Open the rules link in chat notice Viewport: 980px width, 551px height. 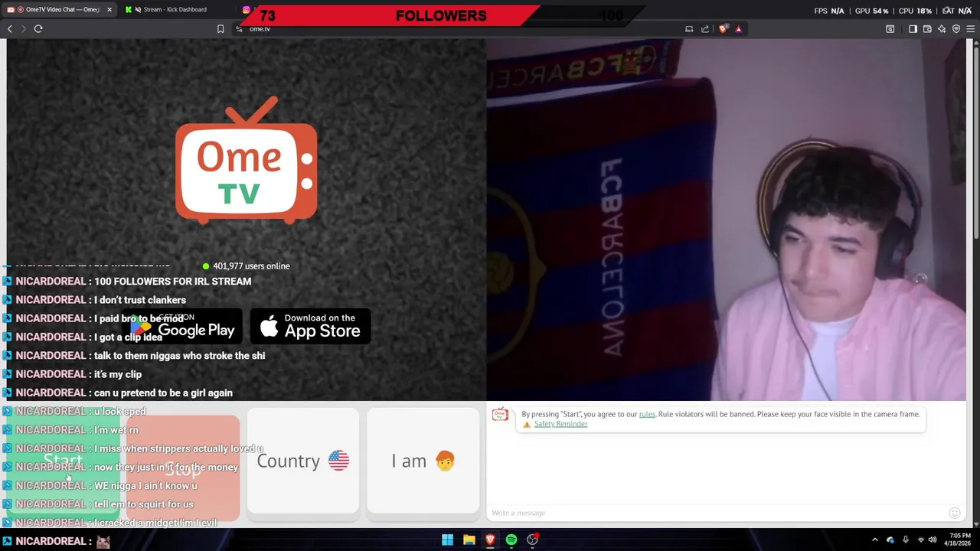[647, 414]
